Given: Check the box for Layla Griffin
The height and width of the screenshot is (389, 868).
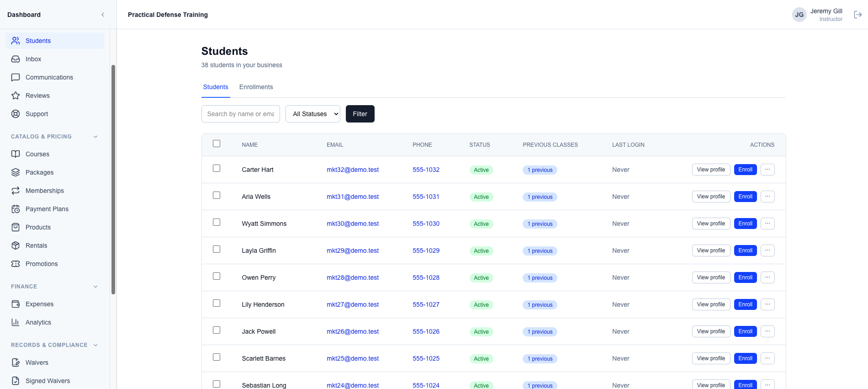Looking at the screenshot, I should (217, 249).
